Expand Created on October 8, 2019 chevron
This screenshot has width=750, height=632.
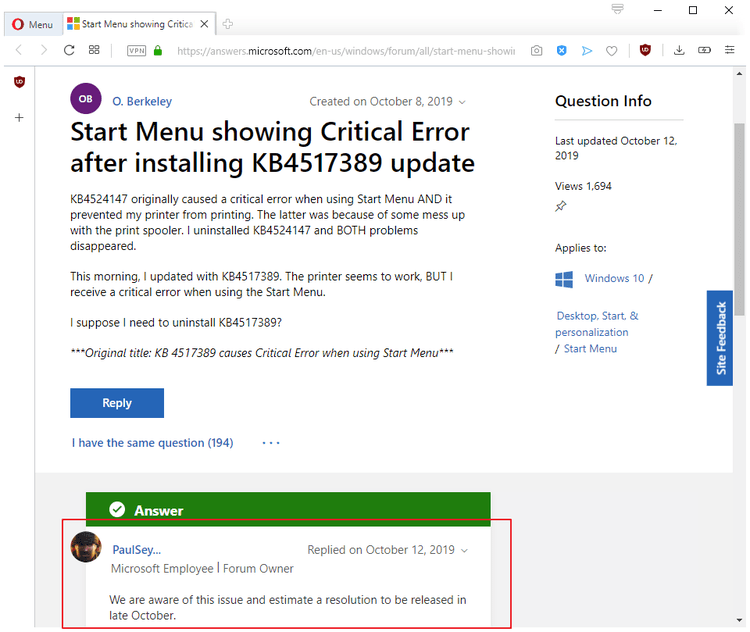click(462, 102)
